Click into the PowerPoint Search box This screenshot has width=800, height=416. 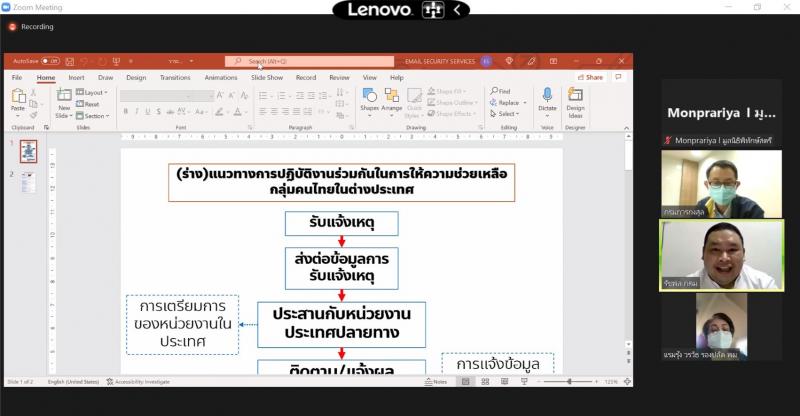pyautogui.click(x=309, y=61)
